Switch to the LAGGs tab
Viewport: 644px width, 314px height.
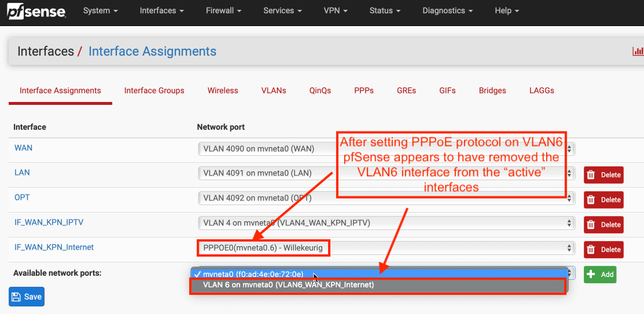coord(542,90)
